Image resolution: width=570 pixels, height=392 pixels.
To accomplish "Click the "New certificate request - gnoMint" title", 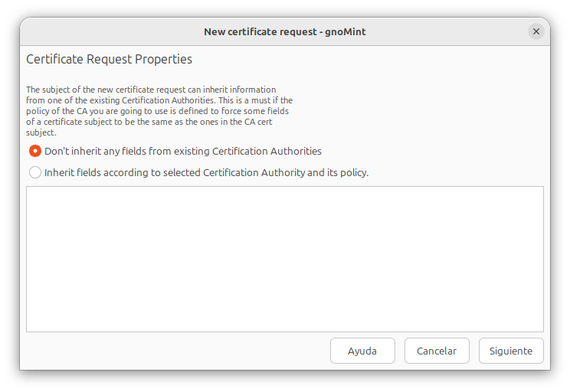I will pyautogui.click(x=285, y=32).
